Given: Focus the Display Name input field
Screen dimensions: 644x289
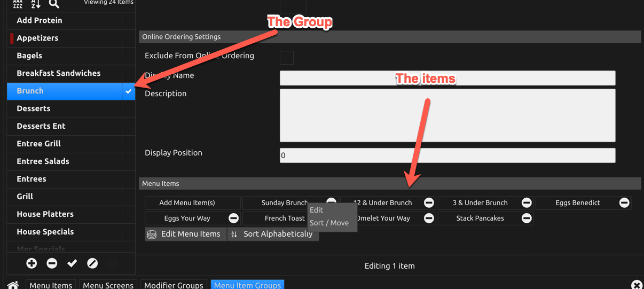Looking at the screenshot, I should 447,78.
